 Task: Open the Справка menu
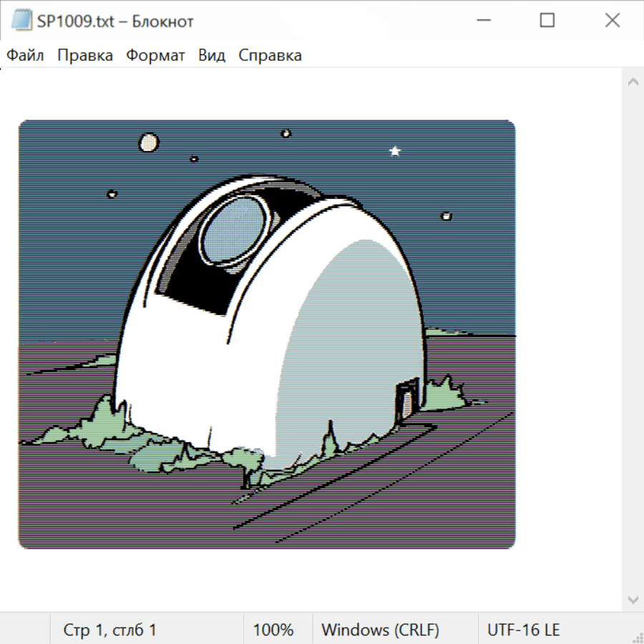point(270,56)
